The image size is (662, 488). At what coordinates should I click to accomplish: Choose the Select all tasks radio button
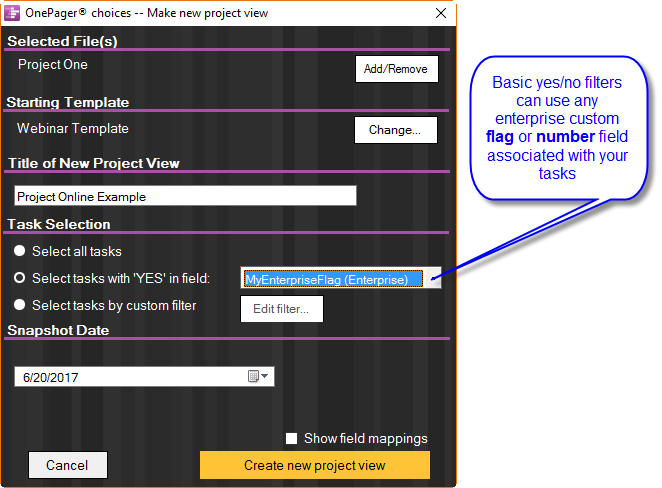coord(19,251)
